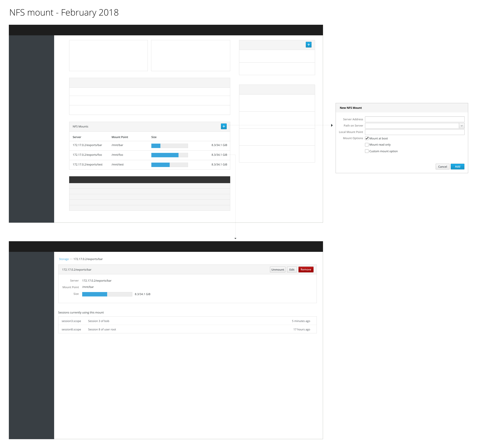The width and height of the screenshot is (477, 448).
Task: Open the session8.scope session row
Action: (x=71, y=329)
